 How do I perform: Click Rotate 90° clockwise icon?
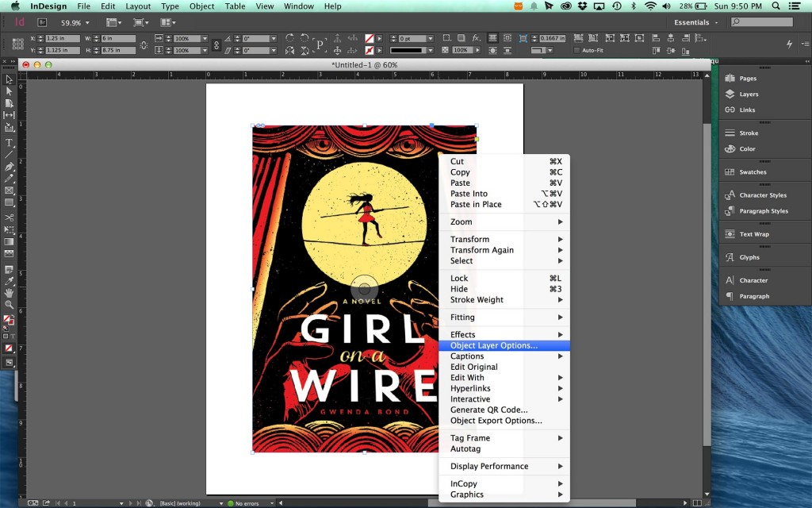(289, 38)
